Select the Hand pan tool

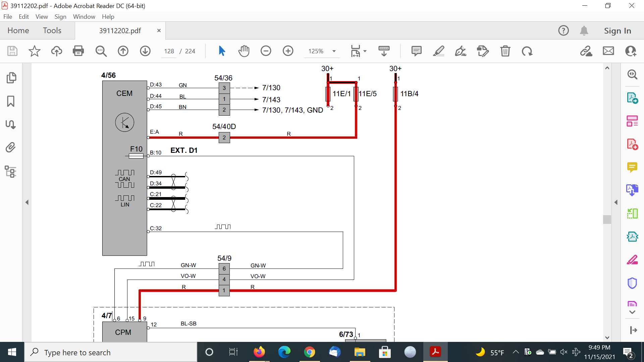[244, 51]
